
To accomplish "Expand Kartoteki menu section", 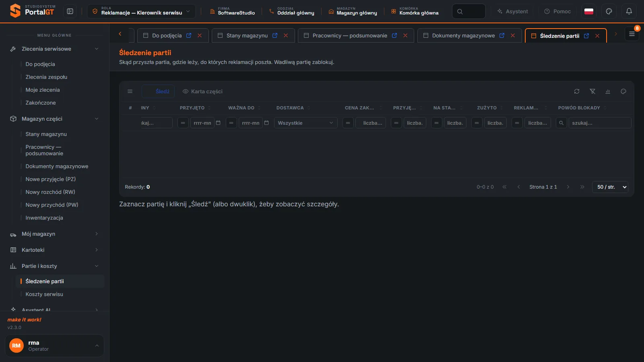I will pyautogui.click(x=54, y=250).
